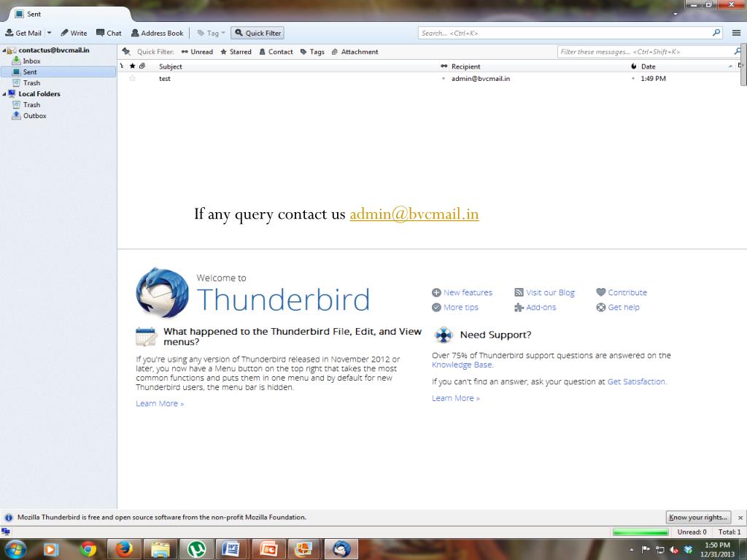Select Local Folders
This screenshot has width=747, height=560.
coord(39,94)
